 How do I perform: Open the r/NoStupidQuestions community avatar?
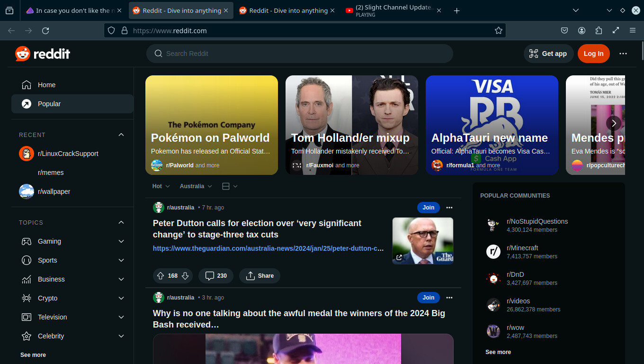coord(493,225)
